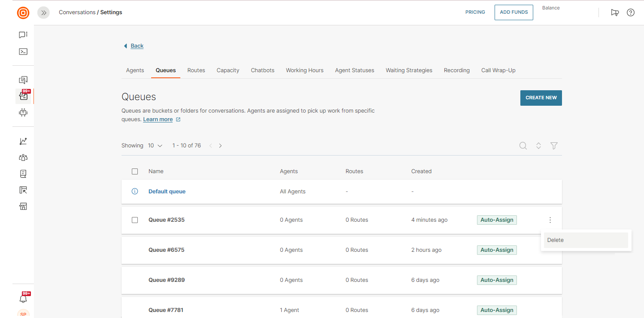The width and height of the screenshot is (644, 318).
Task: Open the Showing 10 rows-per-page dropdown
Action: coord(155,146)
